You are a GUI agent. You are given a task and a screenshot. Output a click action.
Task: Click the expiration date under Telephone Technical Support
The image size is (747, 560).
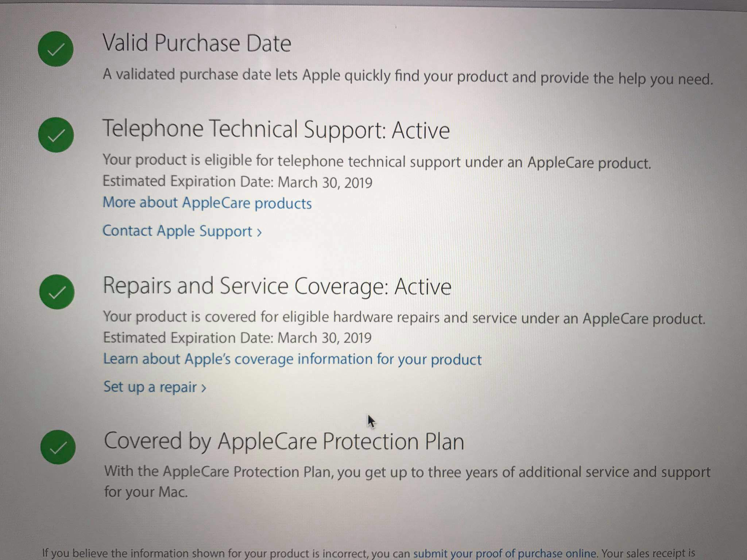pos(237,182)
